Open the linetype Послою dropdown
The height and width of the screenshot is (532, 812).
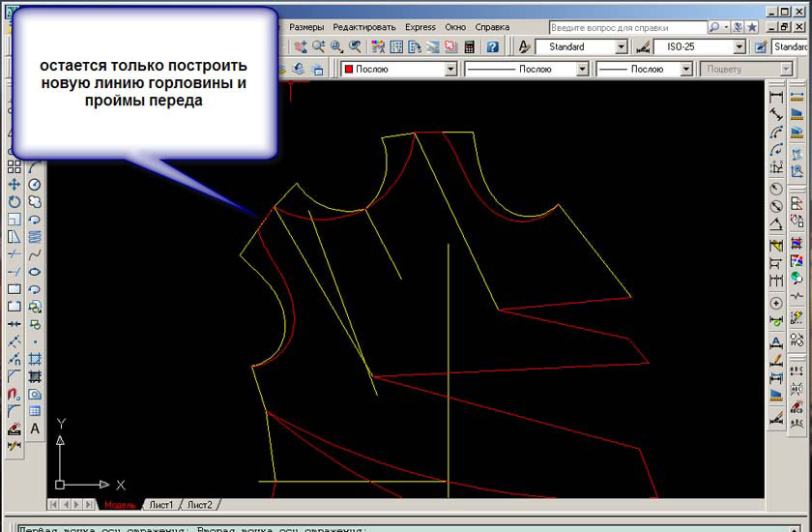coord(582,69)
